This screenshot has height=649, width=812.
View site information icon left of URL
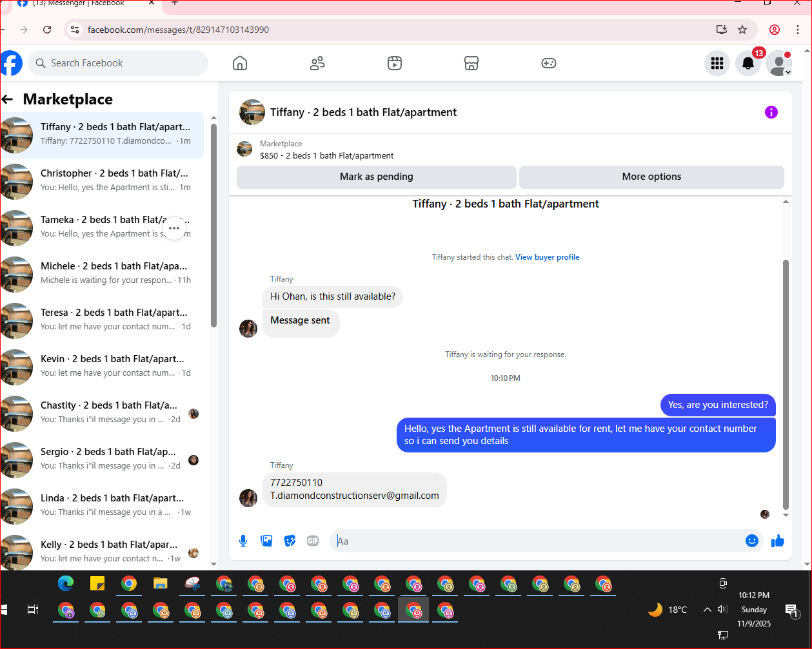pos(75,30)
